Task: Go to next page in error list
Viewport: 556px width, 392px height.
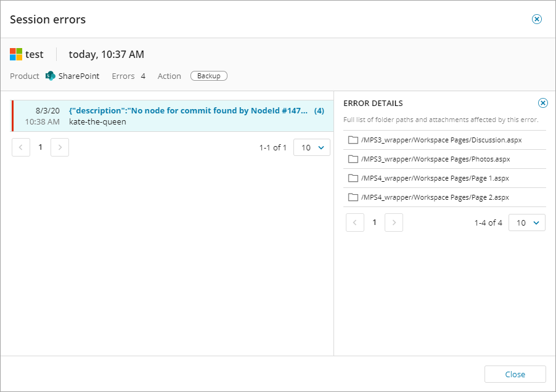Action: click(60, 147)
